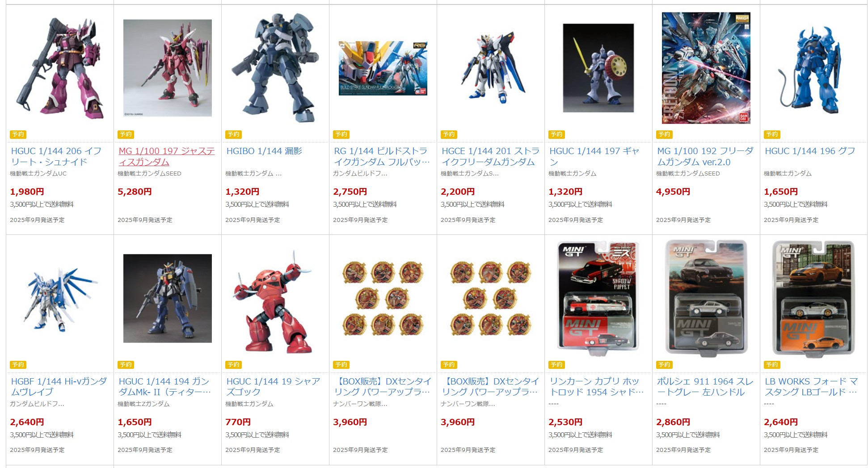
Task: Open the first 【BOX販売】DXセンタイリング link
Action: (x=383, y=387)
